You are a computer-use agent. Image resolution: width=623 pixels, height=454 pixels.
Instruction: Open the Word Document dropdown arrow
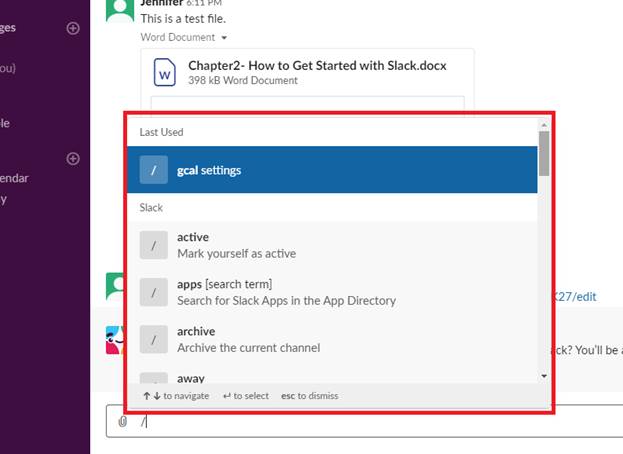tap(224, 38)
